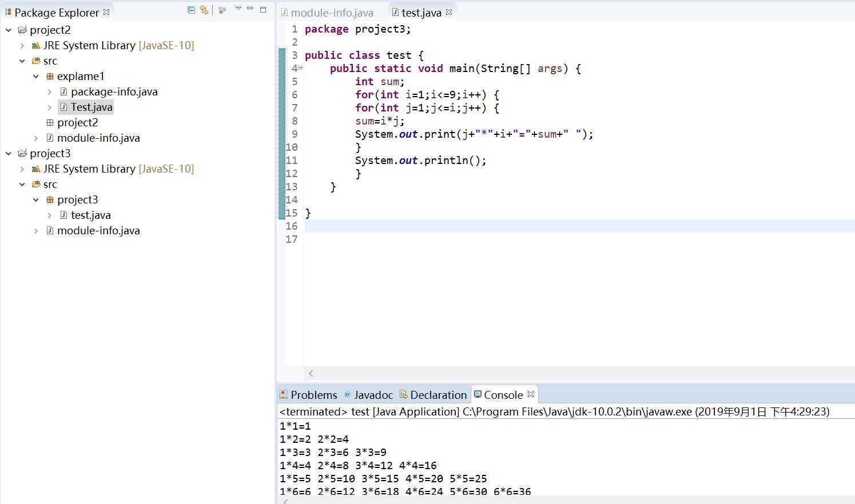Select the project2 package under src
855x504 pixels.
pos(78,122)
